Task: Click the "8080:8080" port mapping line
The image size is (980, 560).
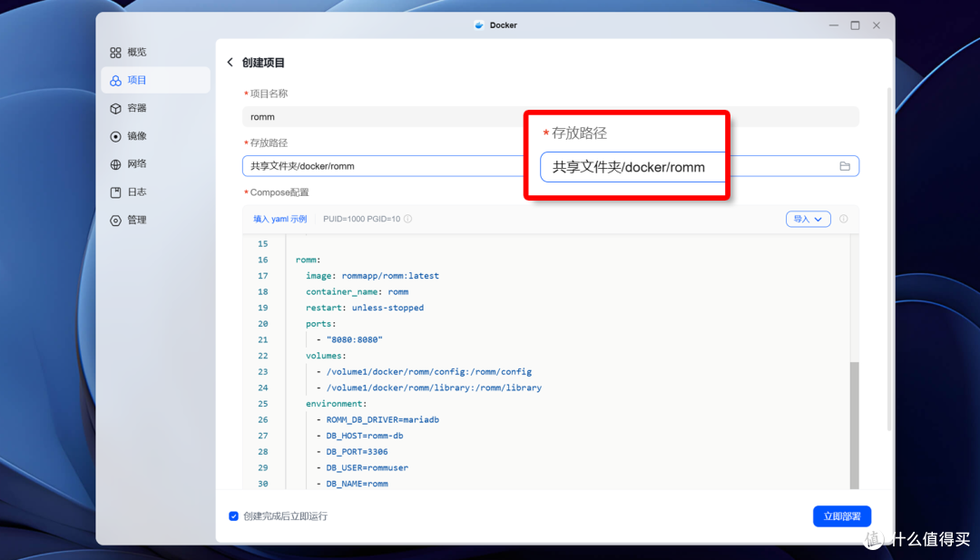Action: tap(355, 339)
